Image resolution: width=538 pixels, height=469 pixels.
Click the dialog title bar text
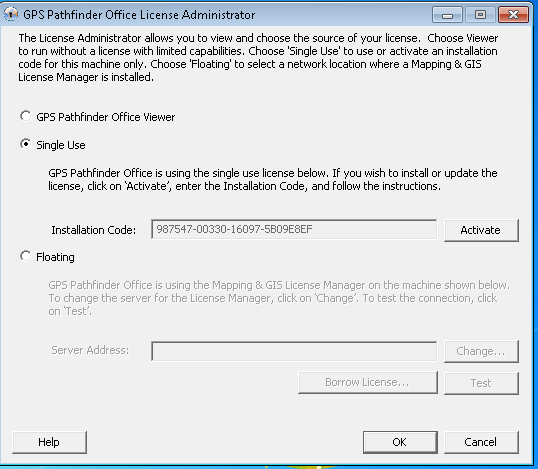(139, 15)
